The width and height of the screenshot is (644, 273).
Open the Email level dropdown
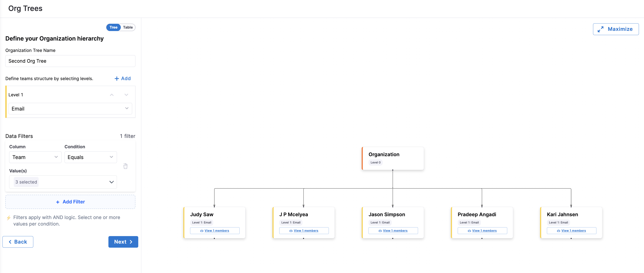(70, 109)
